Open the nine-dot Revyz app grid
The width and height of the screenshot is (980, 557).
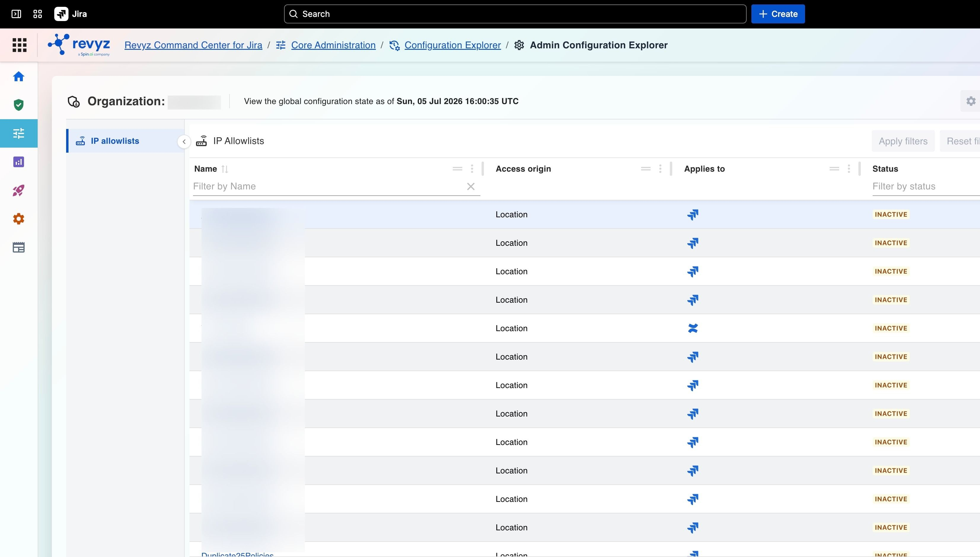point(20,45)
